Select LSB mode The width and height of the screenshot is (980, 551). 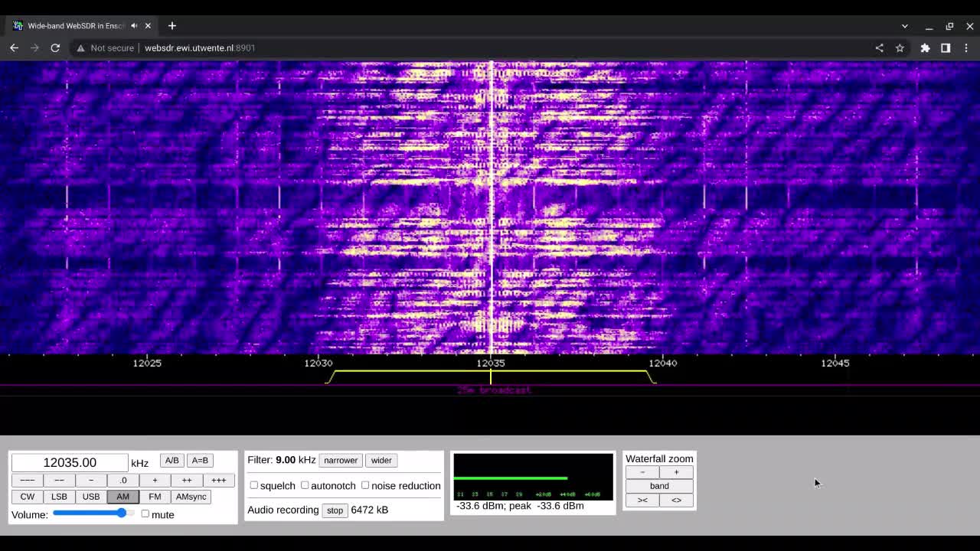pyautogui.click(x=59, y=497)
